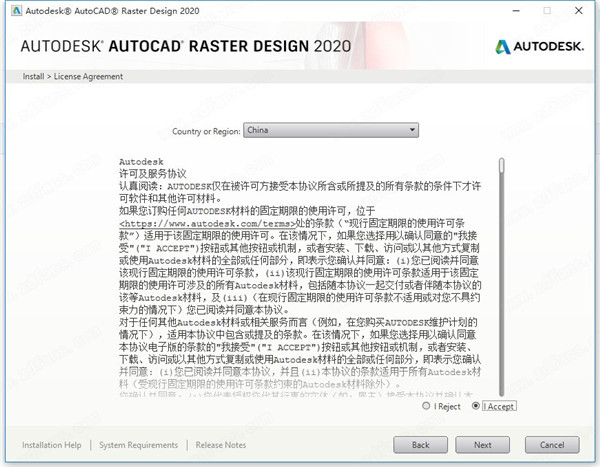600x467 pixels.
Task: Click the Autodesk logo in the banner
Action: (540, 47)
